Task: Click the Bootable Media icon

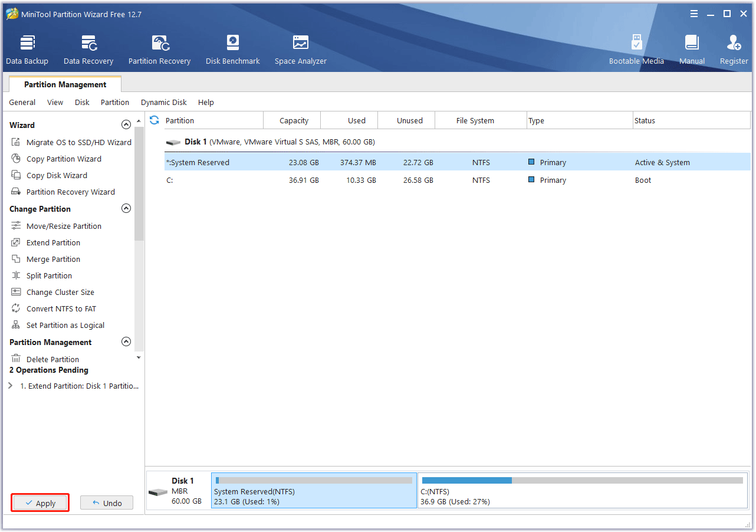Action: pyautogui.click(x=636, y=48)
